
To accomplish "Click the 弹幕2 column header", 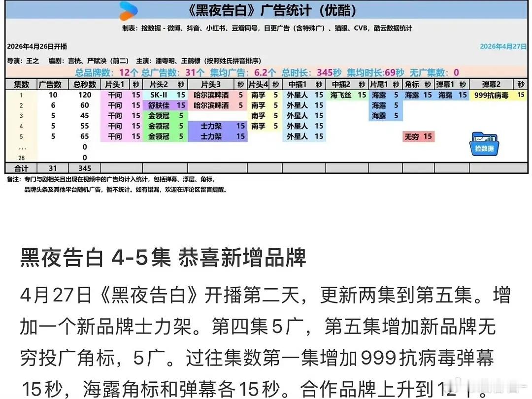I will pos(491,84).
